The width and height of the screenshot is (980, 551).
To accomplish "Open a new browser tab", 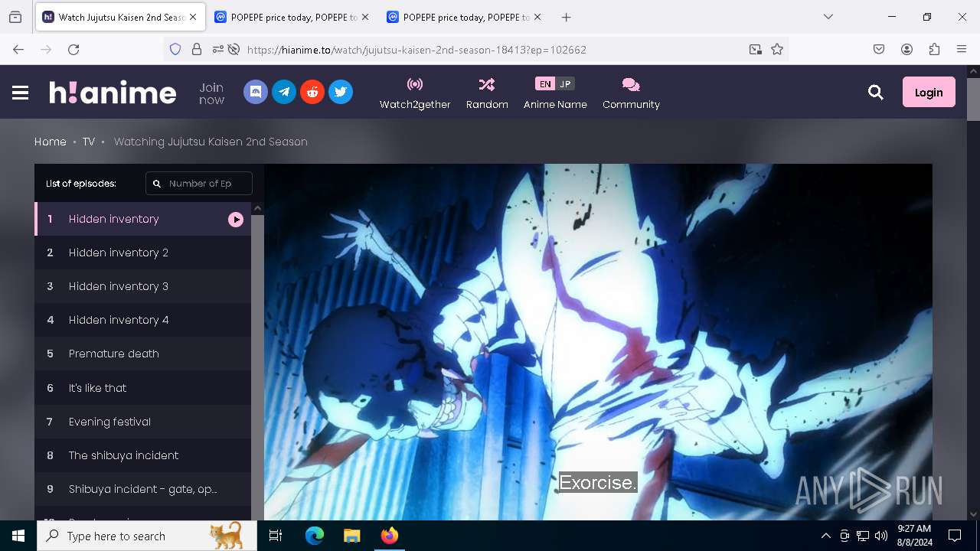I will coord(566,17).
